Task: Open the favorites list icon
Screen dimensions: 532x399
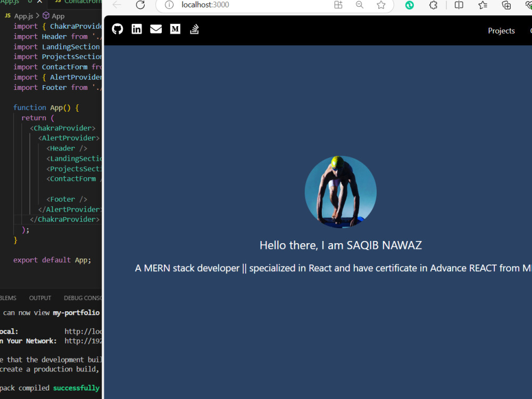Action: click(483, 5)
